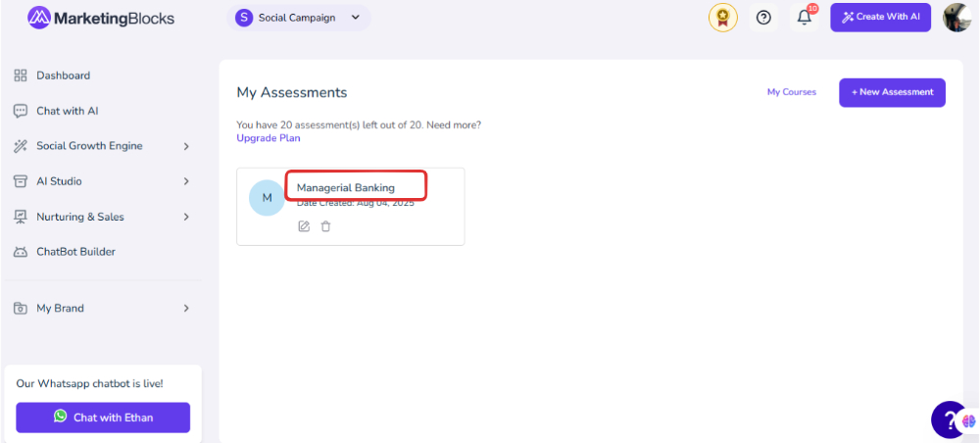This screenshot has width=980, height=443.
Task: Click the ChatBot Builder robot icon
Action: (21, 252)
